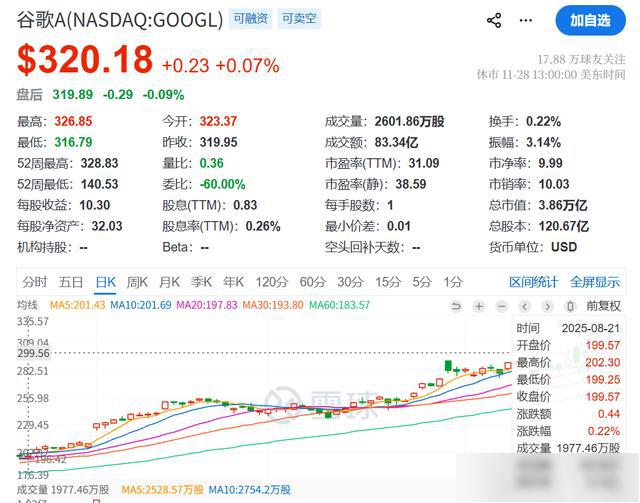Click the chart reset undo arrow icon
The height and width of the screenshot is (503, 640).
click(456, 306)
